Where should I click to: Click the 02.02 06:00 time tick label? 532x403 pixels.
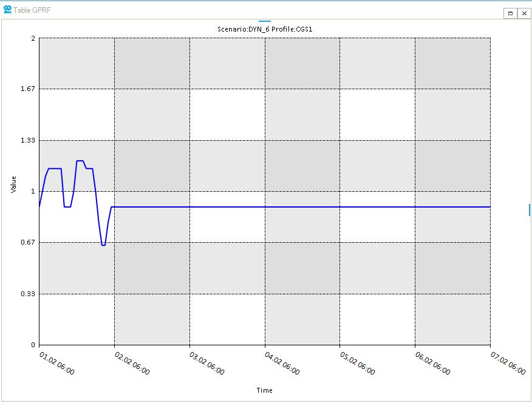click(x=132, y=362)
